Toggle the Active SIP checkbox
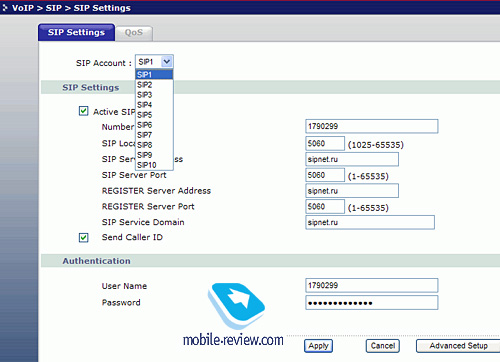The width and height of the screenshot is (500, 362). (x=84, y=111)
